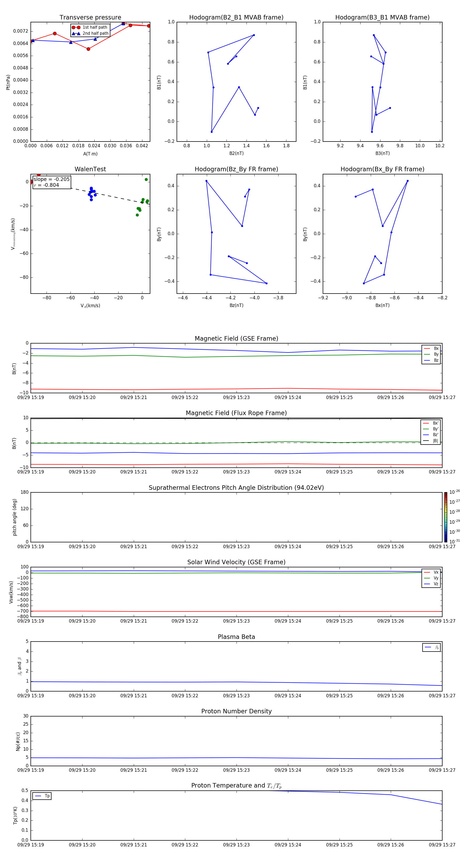
Task: Click the By' legend entry in Flux Rope Frame
Action: click(x=431, y=429)
